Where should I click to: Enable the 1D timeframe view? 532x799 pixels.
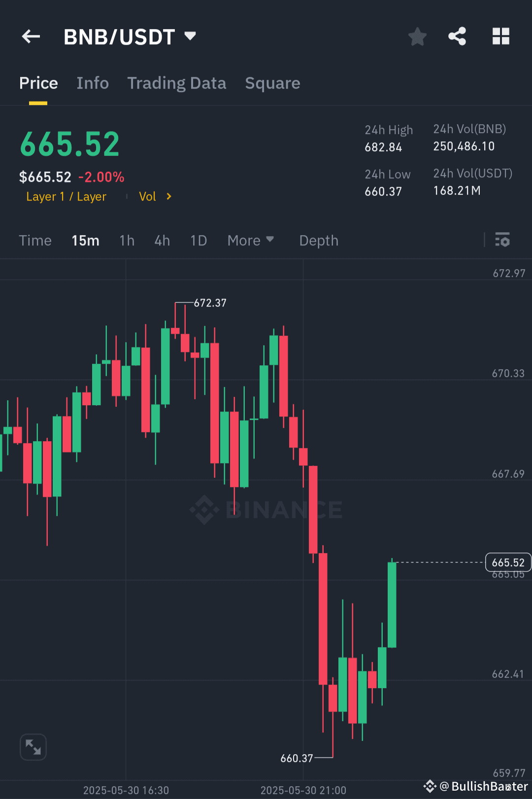[198, 240]
